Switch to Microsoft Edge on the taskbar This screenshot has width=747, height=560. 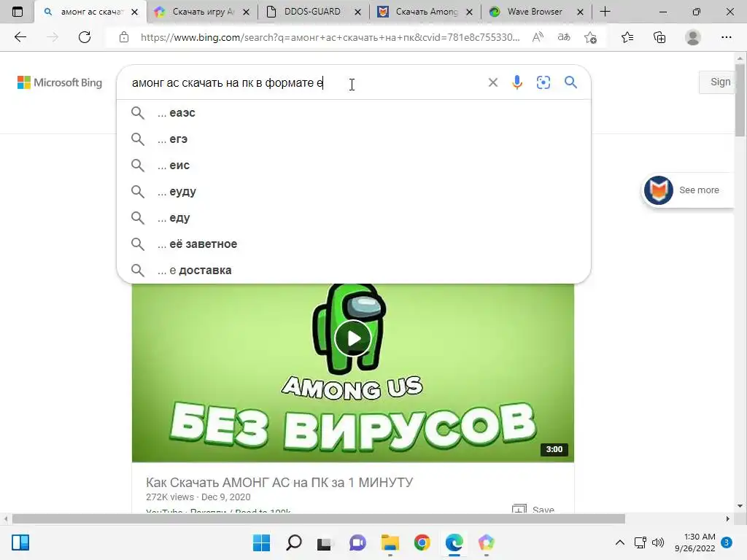point(454,542)
